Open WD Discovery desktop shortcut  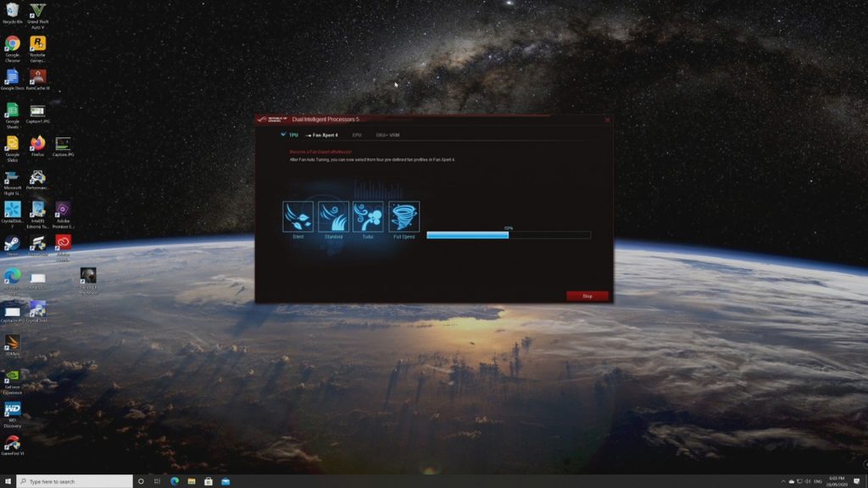click(12, 414)
